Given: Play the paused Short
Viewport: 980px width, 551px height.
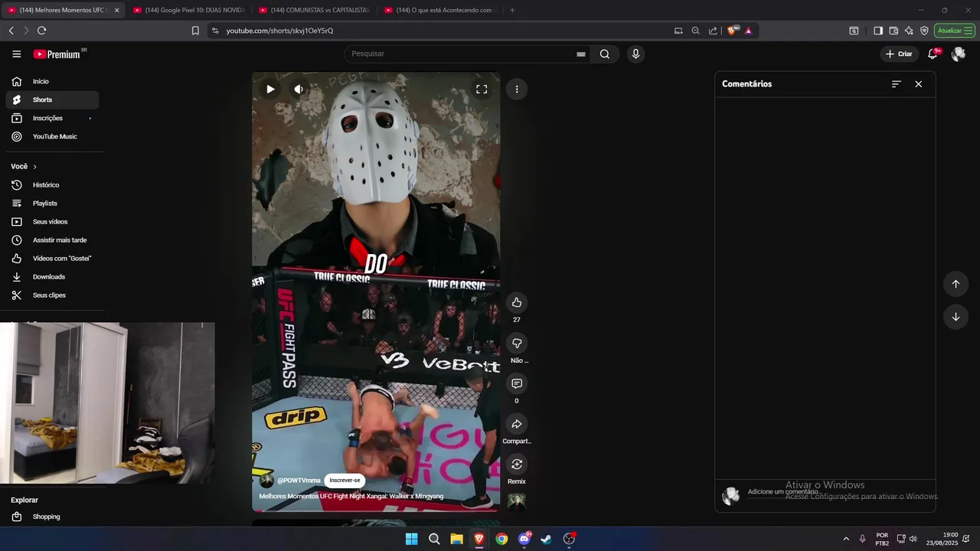Looking at the screenshot, I should [270, 89].
